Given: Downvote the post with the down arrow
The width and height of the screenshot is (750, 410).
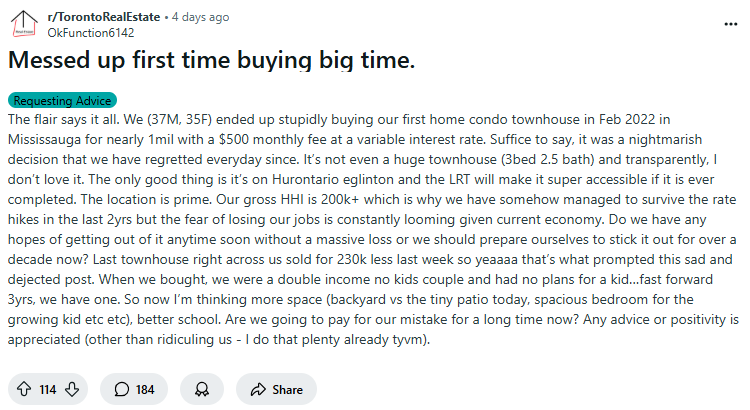Looking at the screenshot, I should pos(72,389).
